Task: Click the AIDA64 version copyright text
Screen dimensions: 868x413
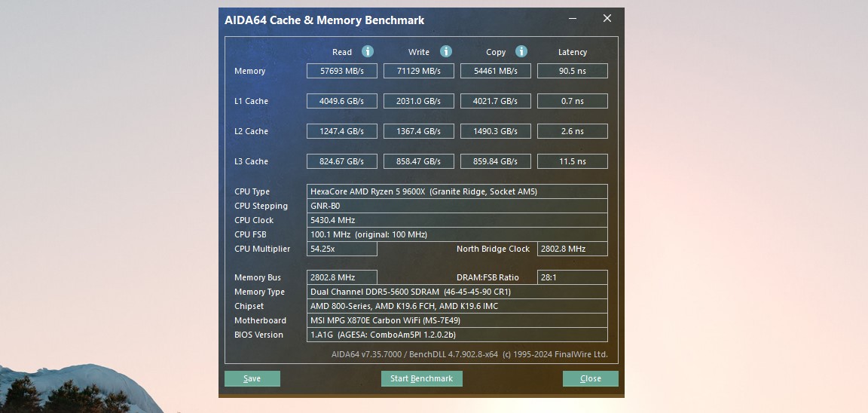Action: coord(469,354)
